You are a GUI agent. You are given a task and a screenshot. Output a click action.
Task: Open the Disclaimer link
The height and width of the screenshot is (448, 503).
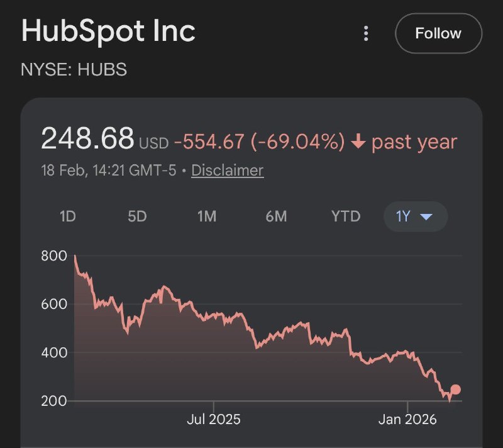(227, 170)
